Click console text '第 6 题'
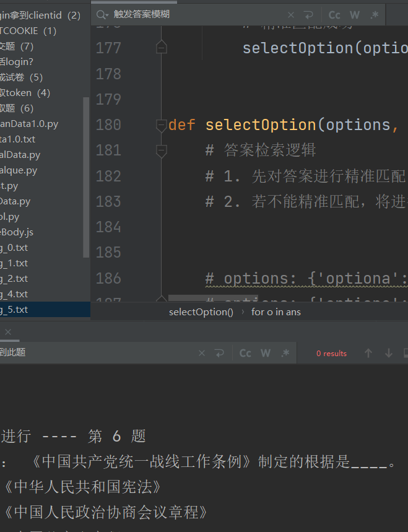This screenshot has height=532, width=408. (x=116, y=436)
